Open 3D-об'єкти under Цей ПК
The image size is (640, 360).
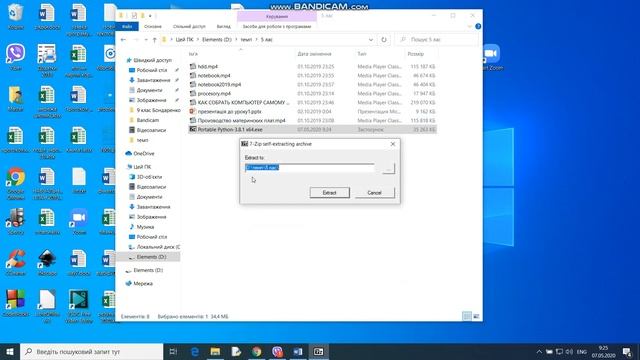pyautogui.click(x=149, y=177)
